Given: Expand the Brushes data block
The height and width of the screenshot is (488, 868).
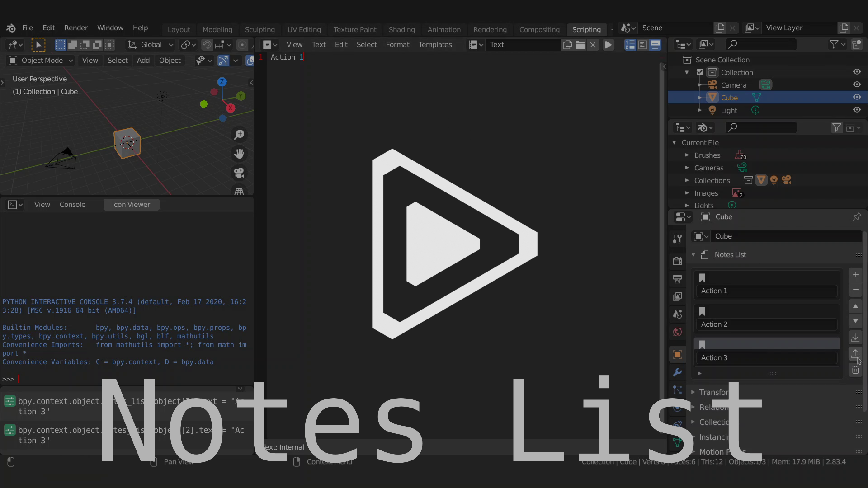Looking at the screenshot, I should click(x=687, y=155).
